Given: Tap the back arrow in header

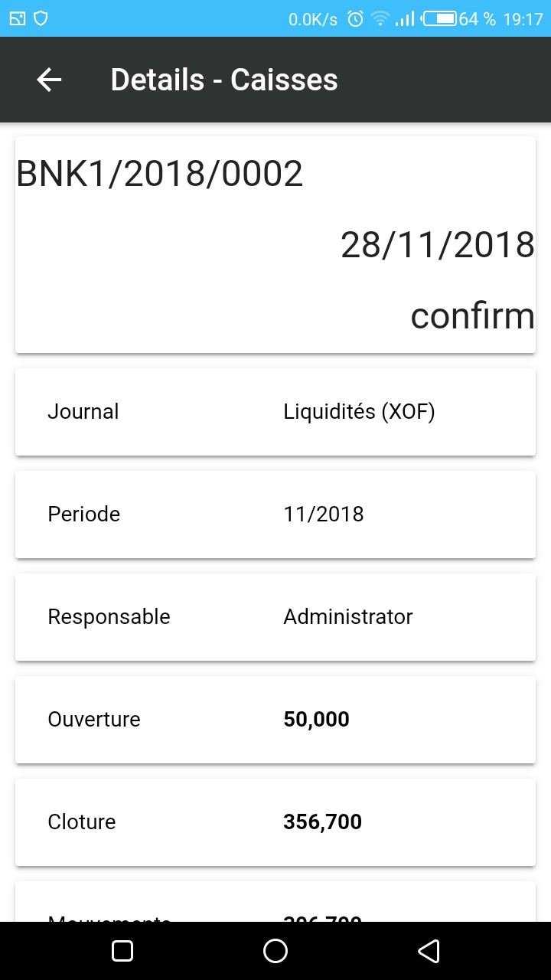Looking at the screenshot, I should click(49, 80).
